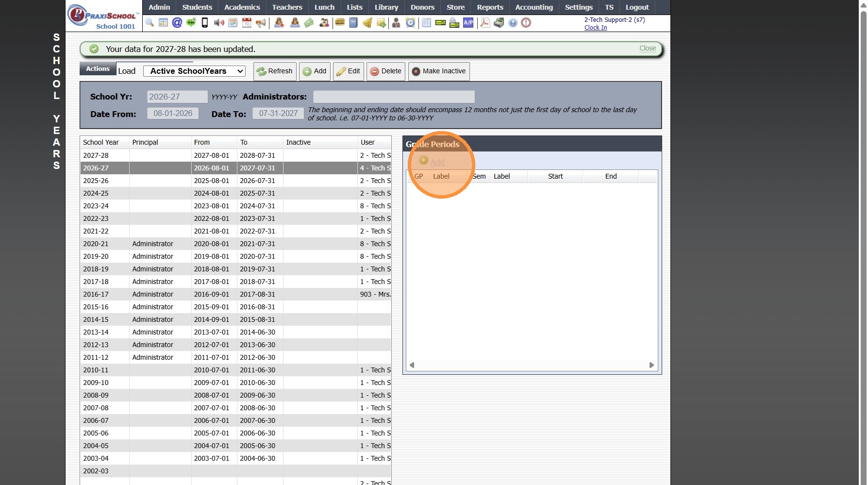Select the 2002-03 school year row
The height and width of the screenshot is (485, 868).
click(x=235, y=471)
